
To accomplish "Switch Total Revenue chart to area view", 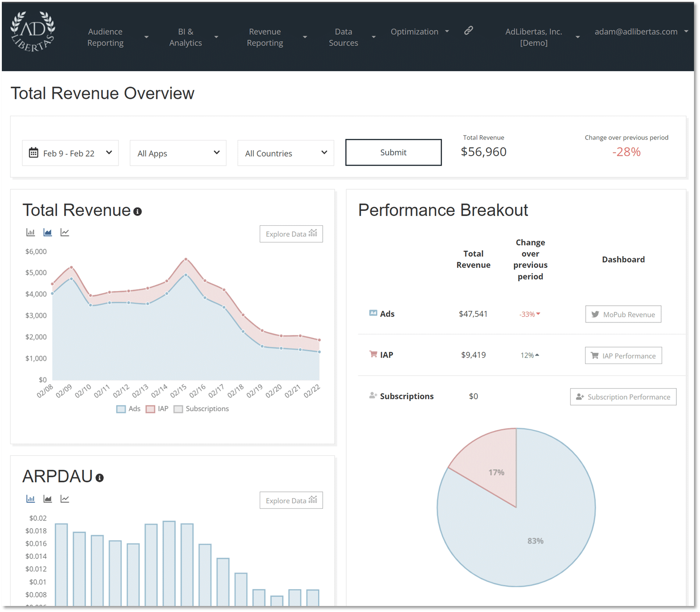I will pyautogui.click(x=48, y=232).
